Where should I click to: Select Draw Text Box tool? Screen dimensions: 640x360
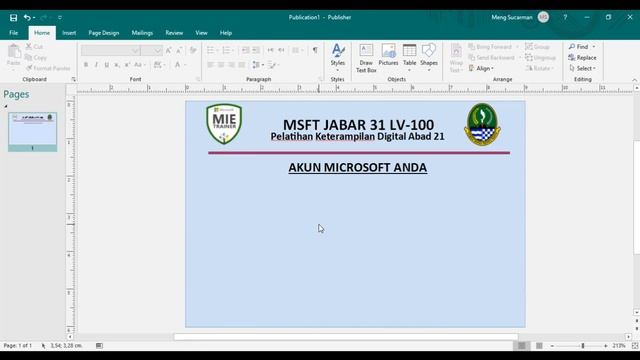coord(366,58)
